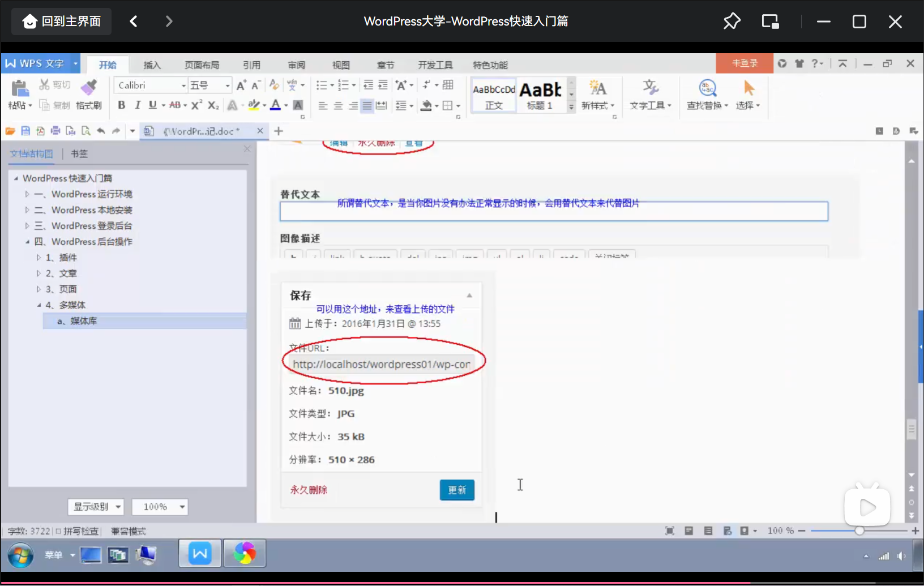This screenshot has height=586, width=924.
Task: Open the WPS 文字 application menu arrow
Action: point(75,63)
